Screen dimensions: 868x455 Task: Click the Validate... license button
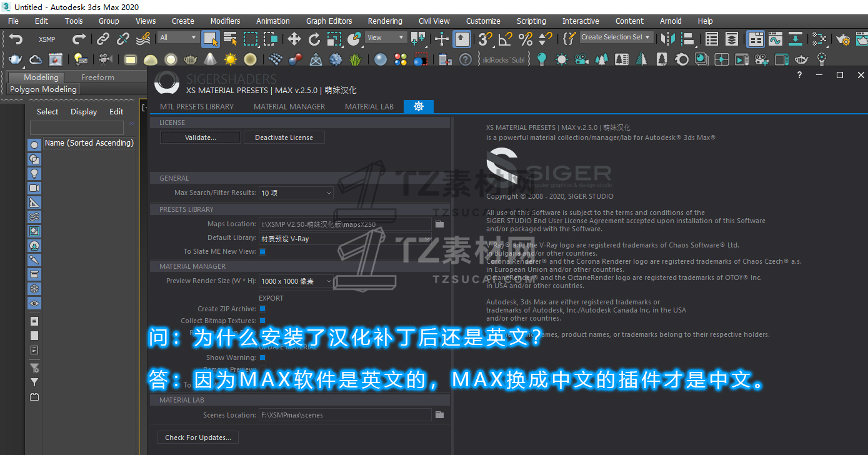coord(201,137)
